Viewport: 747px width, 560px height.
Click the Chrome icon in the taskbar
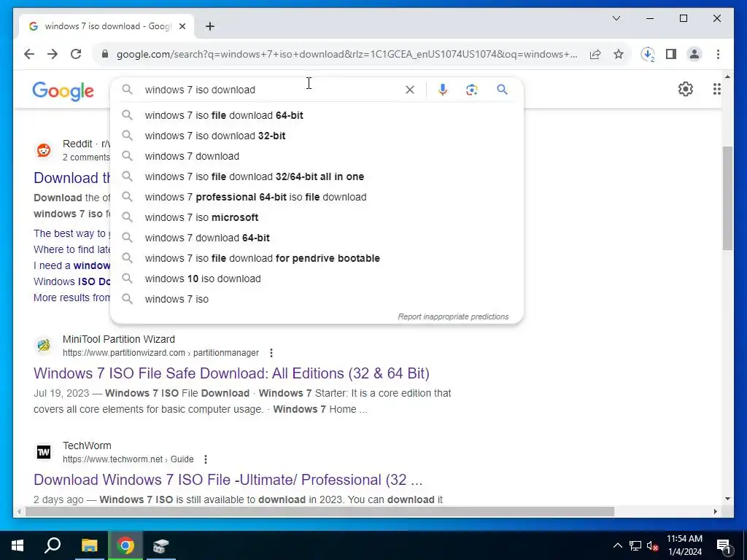[125, 545]
